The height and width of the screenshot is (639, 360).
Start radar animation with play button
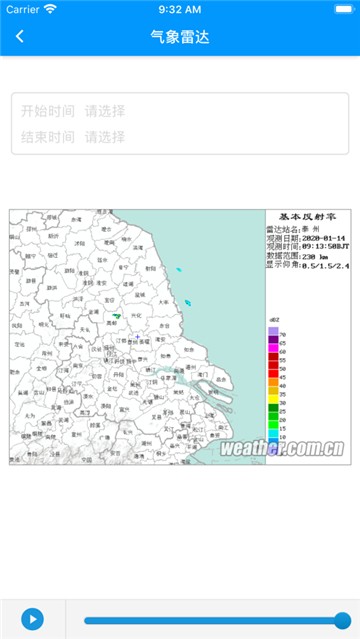point(33,619)
